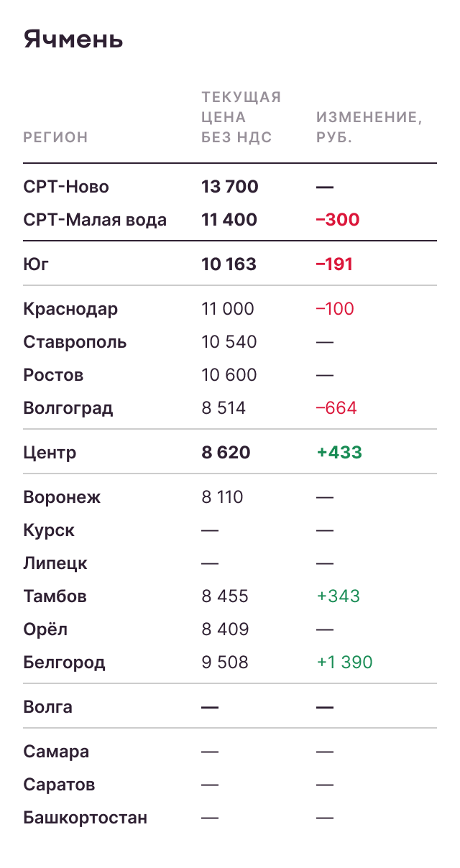Viewport: 460px width, 868px height.
Task: Click the Воронеж region name
Action: pos(62,497)
